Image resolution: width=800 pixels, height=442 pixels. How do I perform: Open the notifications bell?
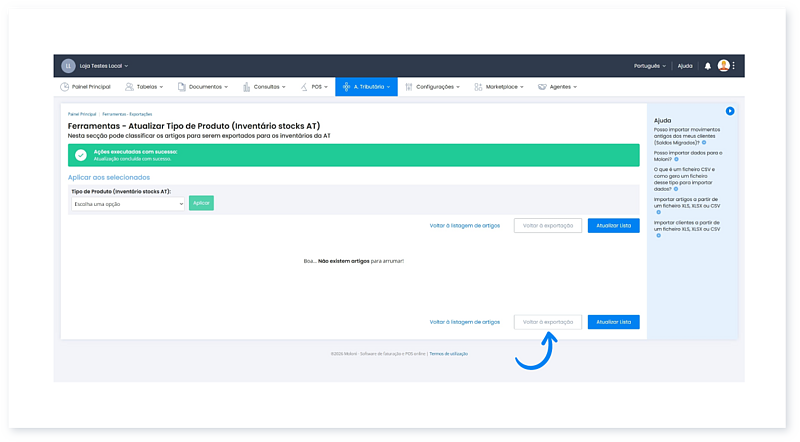coord(708,66)
